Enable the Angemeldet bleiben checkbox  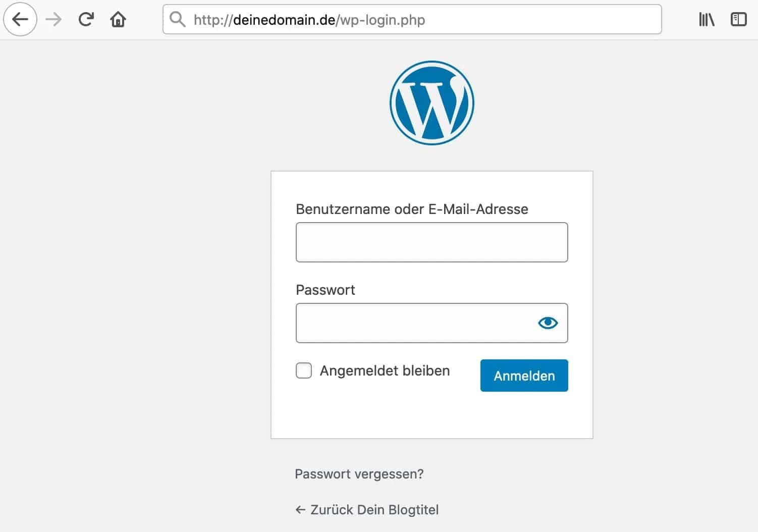point(303,370)
